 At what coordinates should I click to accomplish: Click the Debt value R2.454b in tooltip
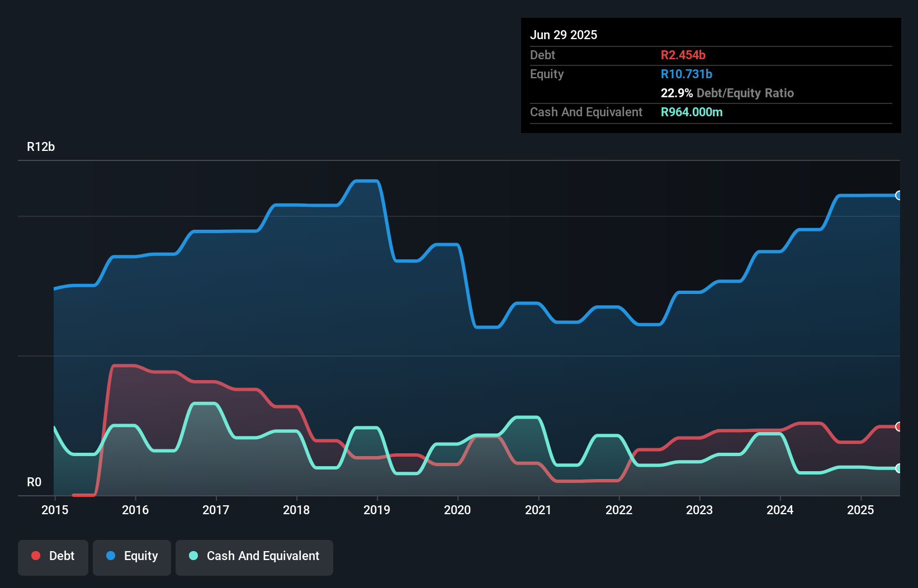coord(683,55)
